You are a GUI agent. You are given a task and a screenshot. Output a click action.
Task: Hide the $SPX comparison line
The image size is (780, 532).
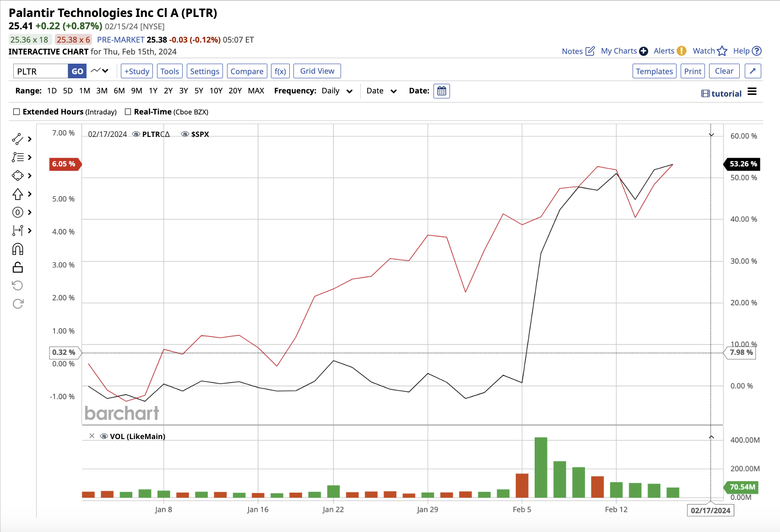[x=185, y=134]
